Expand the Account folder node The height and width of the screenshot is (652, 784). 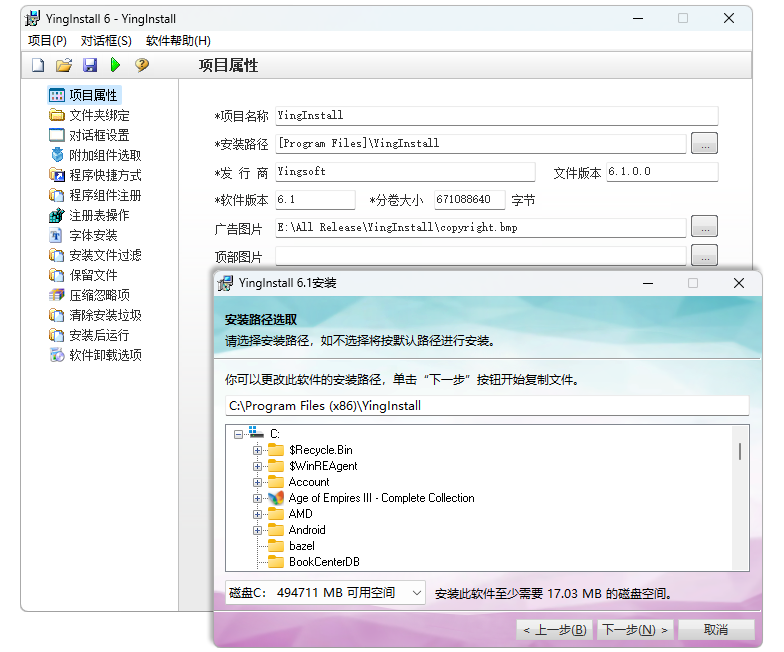(x=257, y=482)
